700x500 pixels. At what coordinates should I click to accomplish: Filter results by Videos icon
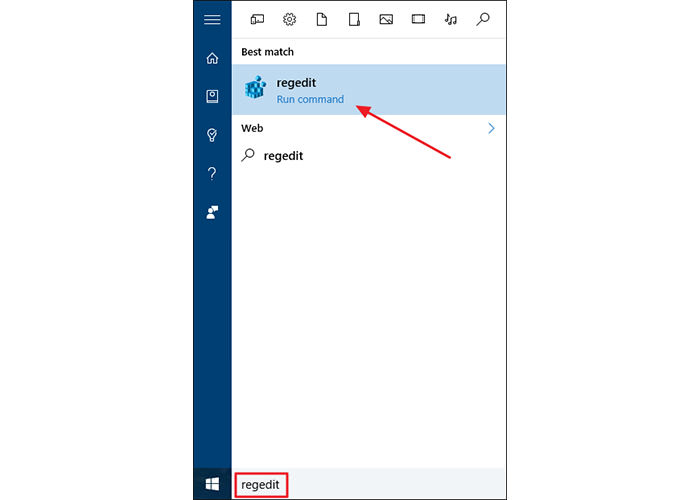pyautogui.click(x=419, y=19)
